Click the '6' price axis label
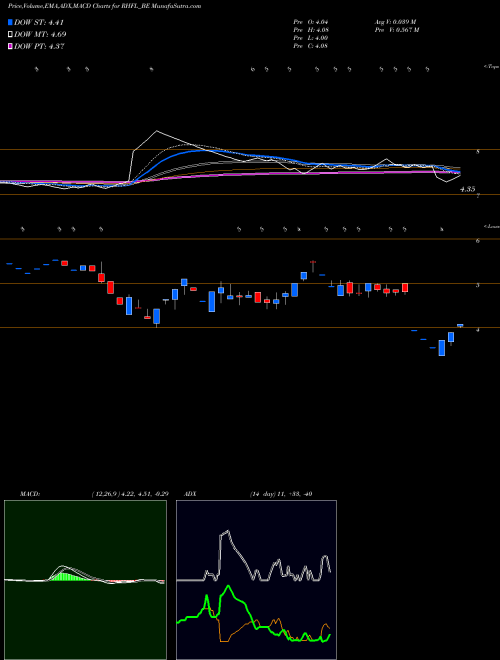This screenshot has height=660, width=500. click(x=477, y=241)
